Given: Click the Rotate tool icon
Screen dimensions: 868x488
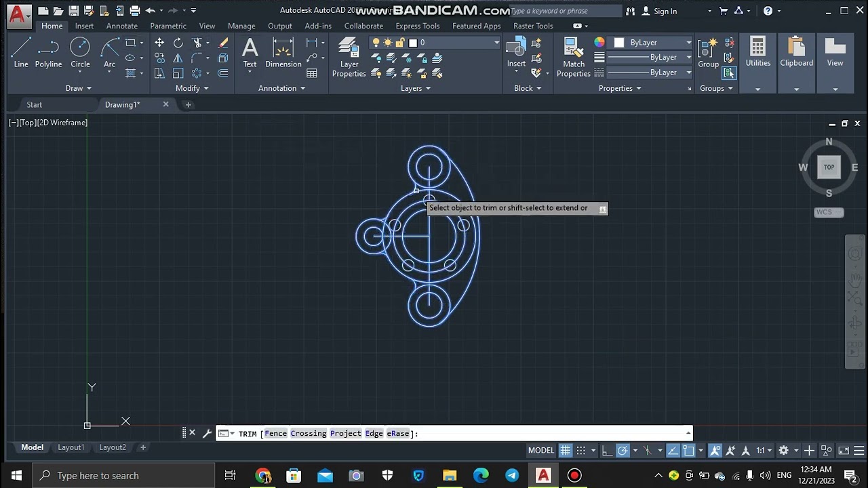Looking at the screenshot, I should (178, 43).
